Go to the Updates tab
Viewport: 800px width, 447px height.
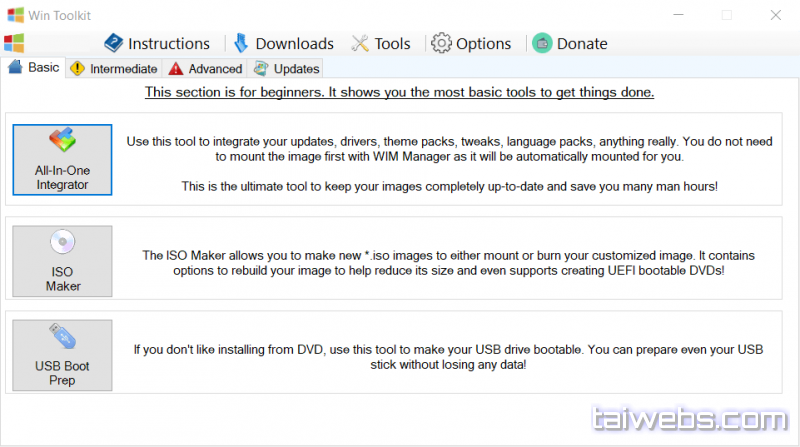pos(287,69)
